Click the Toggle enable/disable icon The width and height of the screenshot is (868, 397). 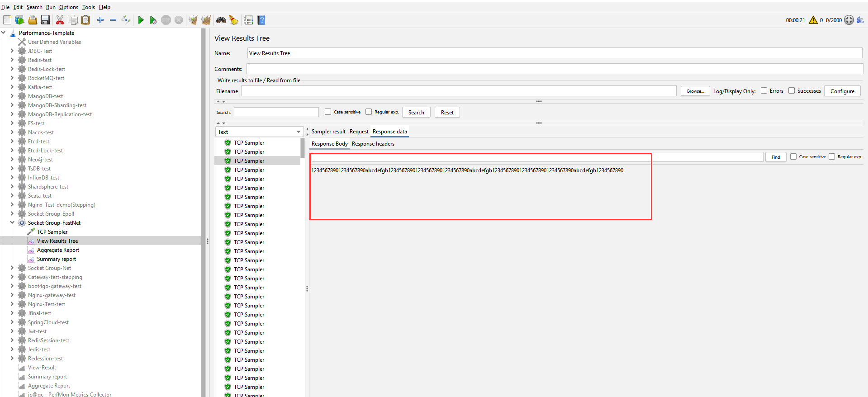click(126, 20)
